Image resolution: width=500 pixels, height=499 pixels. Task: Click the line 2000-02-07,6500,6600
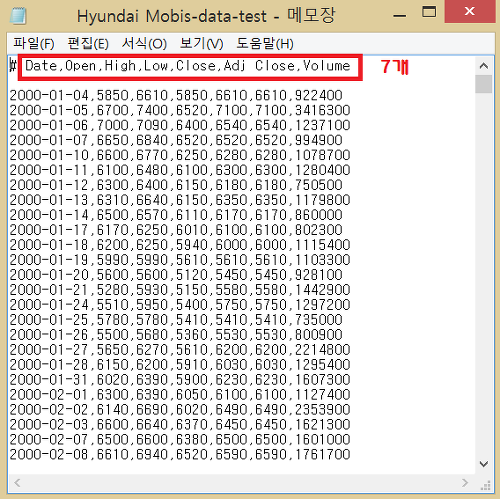click(180, 440)
